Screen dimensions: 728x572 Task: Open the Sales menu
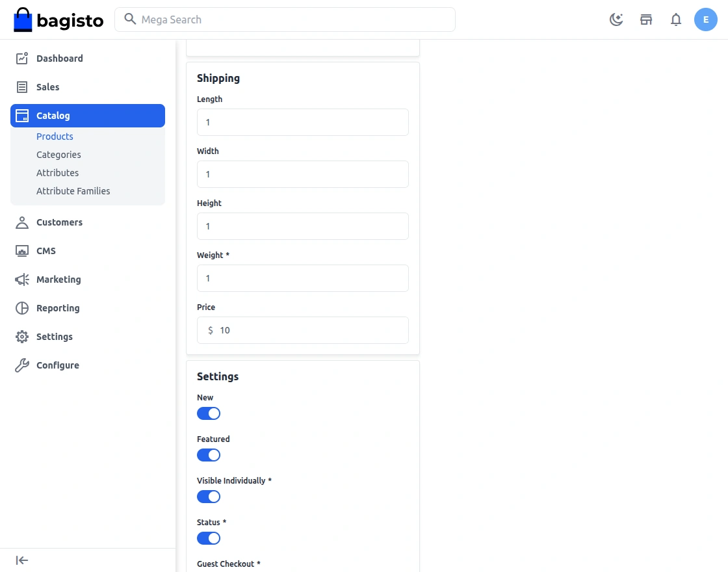coord(47,87)
